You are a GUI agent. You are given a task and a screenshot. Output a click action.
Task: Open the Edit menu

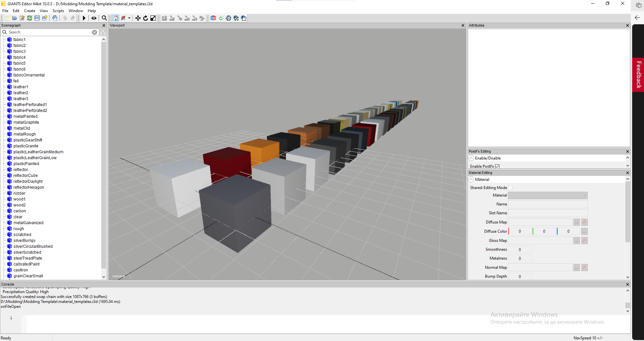pos(16,11)
